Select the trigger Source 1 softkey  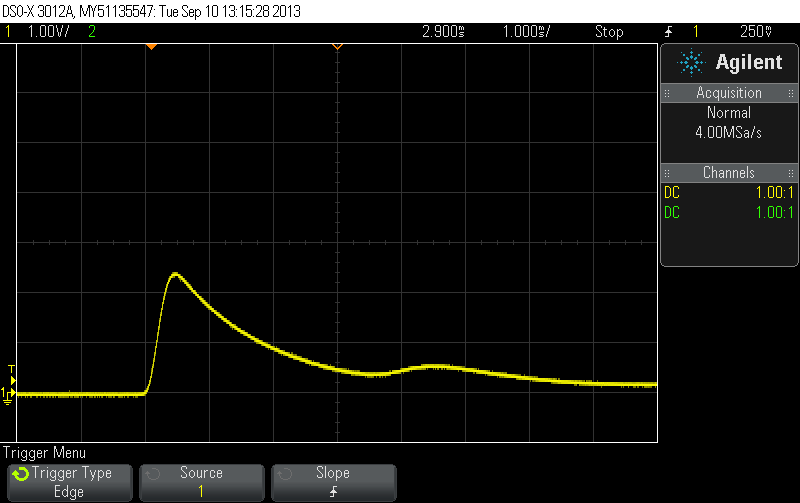[202, 483]
